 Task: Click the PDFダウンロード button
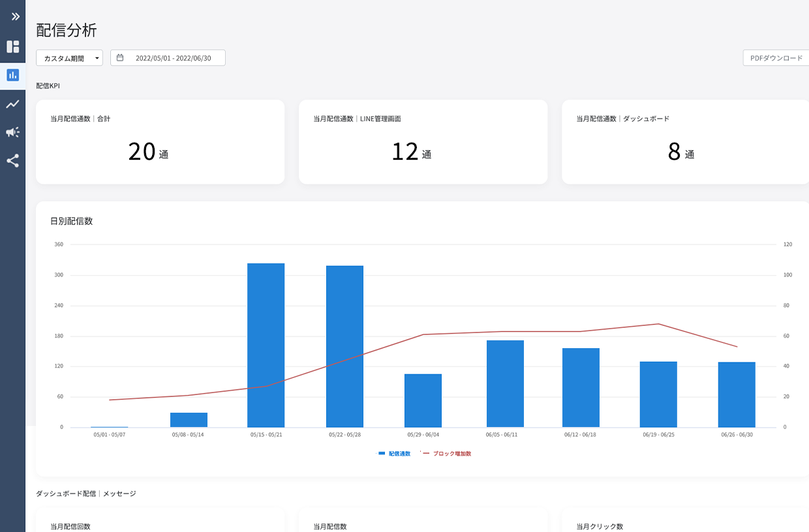pyautogui.click(x=776, y=58)
